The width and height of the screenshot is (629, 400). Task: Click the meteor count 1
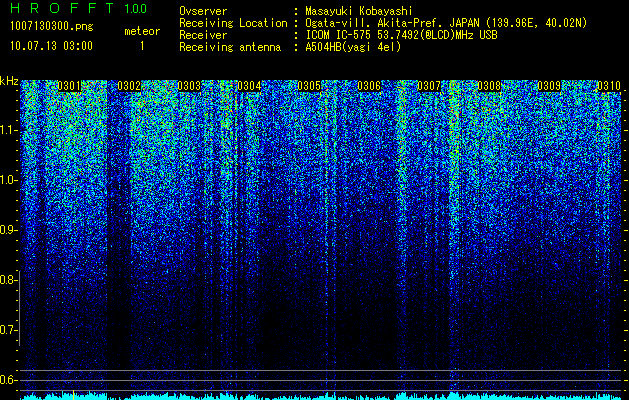tap(142, 46)
